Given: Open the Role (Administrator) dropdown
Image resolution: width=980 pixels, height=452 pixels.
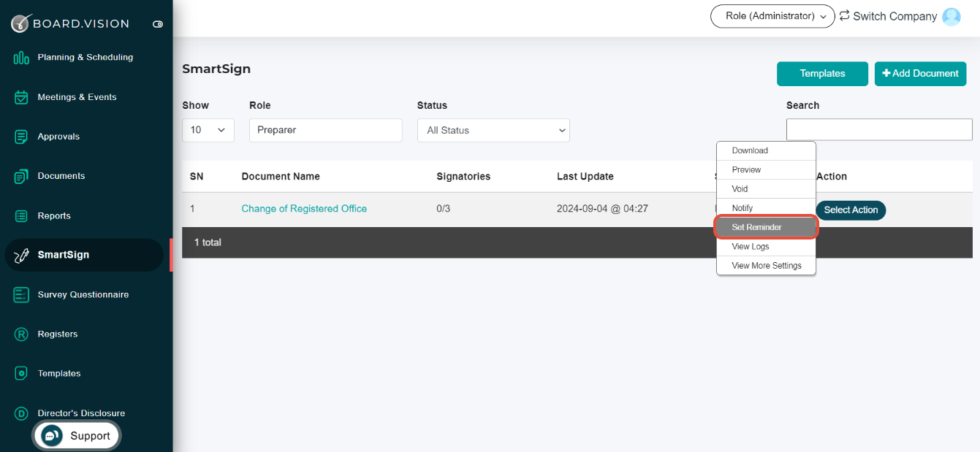Looking at the screenshot, I should coord(772,16).
